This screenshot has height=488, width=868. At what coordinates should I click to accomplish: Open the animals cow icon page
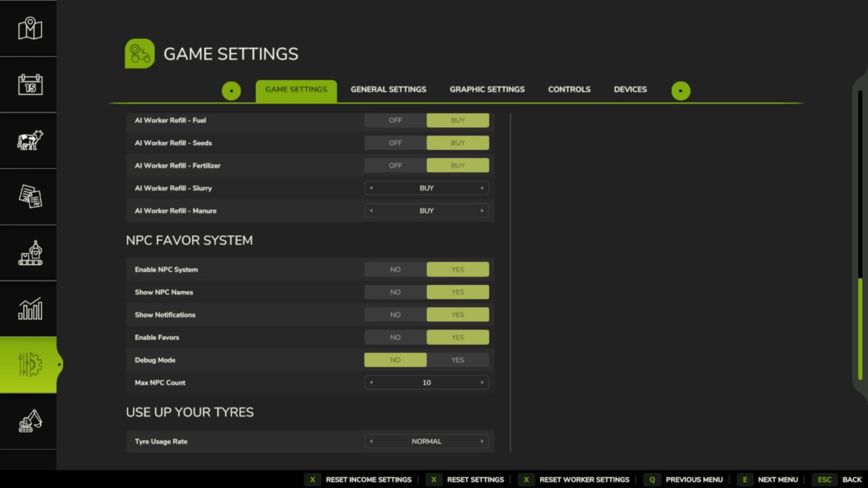coord(29,140)
